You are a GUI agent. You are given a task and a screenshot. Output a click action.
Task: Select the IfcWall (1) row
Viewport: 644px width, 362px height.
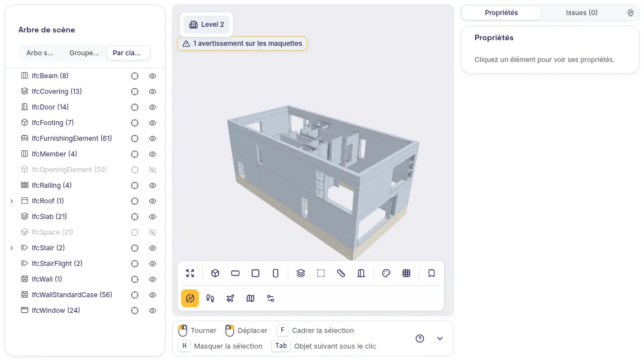click(85, 279)
